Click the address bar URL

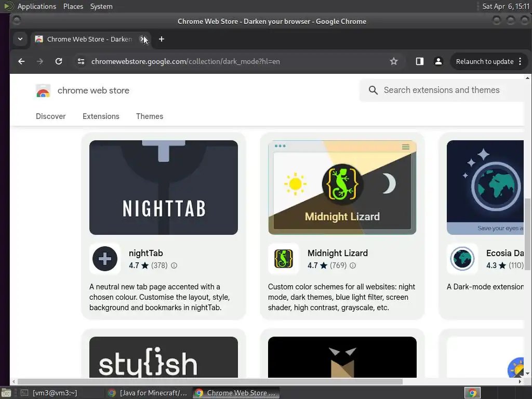tap(185, 61)
